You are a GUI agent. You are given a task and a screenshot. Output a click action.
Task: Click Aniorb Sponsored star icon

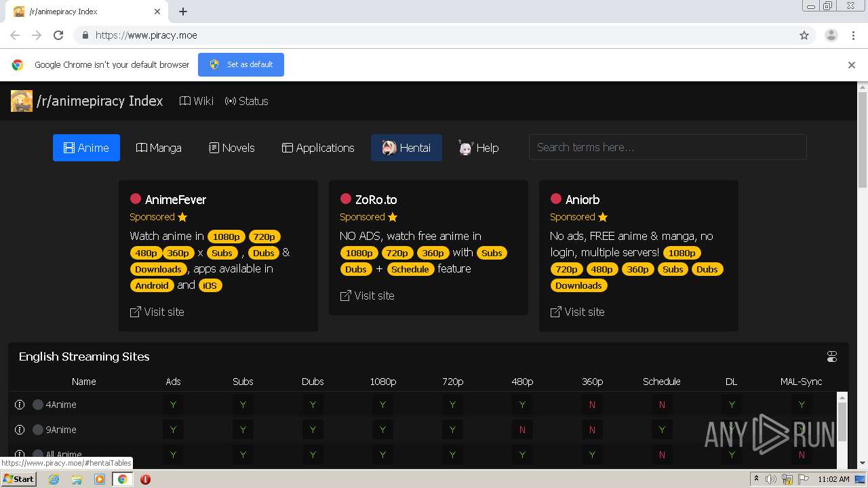pos(603,217)
